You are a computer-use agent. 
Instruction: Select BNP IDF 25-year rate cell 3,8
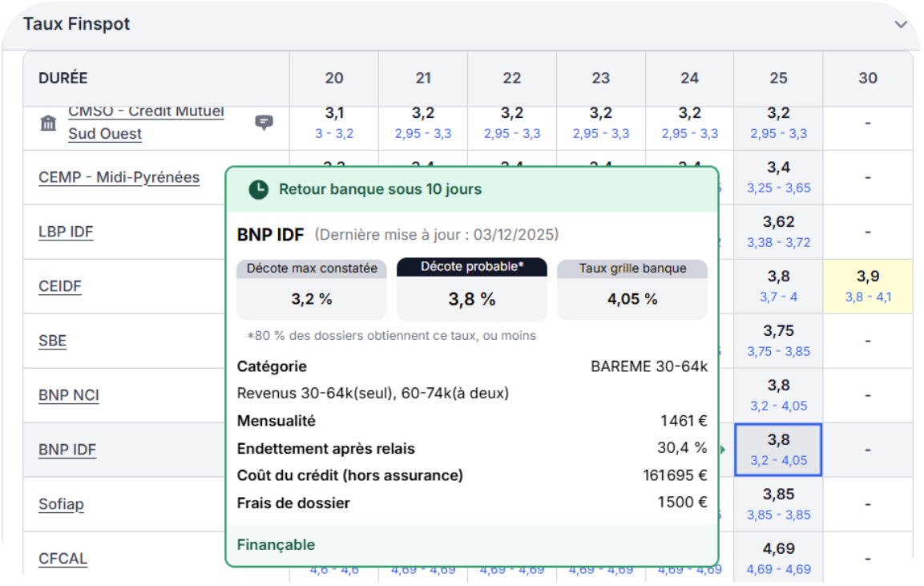(x=778, y=450)
